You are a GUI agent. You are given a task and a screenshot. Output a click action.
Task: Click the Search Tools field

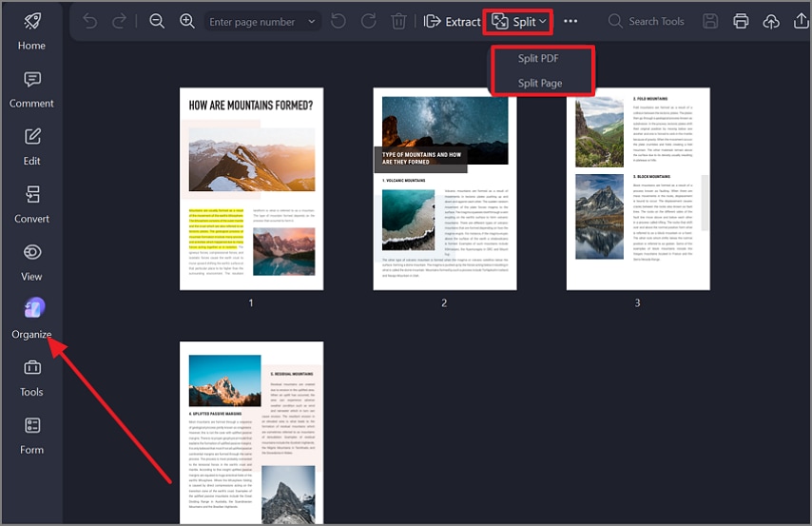tap(647, 21)
